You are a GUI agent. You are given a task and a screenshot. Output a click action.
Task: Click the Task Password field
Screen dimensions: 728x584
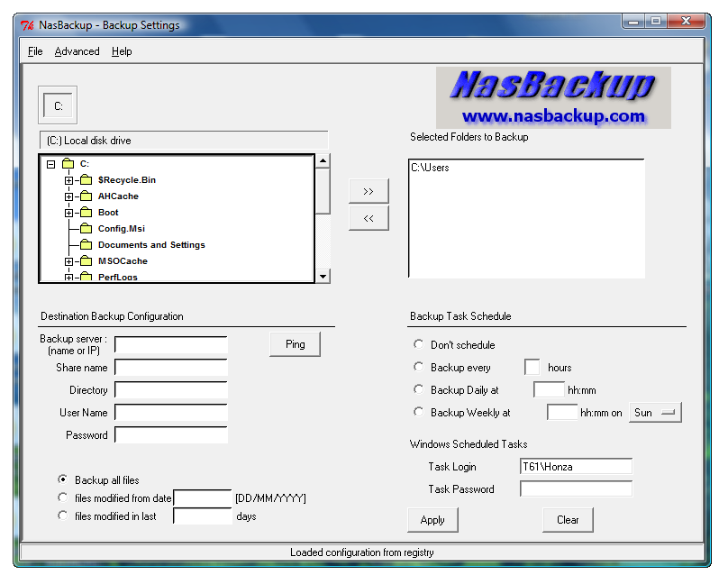pyautogui.click(x=576, y=488)
